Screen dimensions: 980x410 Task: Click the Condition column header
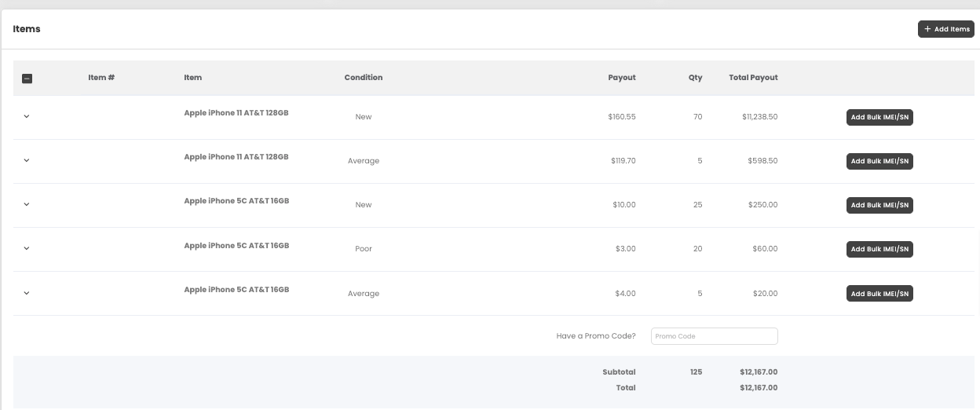364,78
